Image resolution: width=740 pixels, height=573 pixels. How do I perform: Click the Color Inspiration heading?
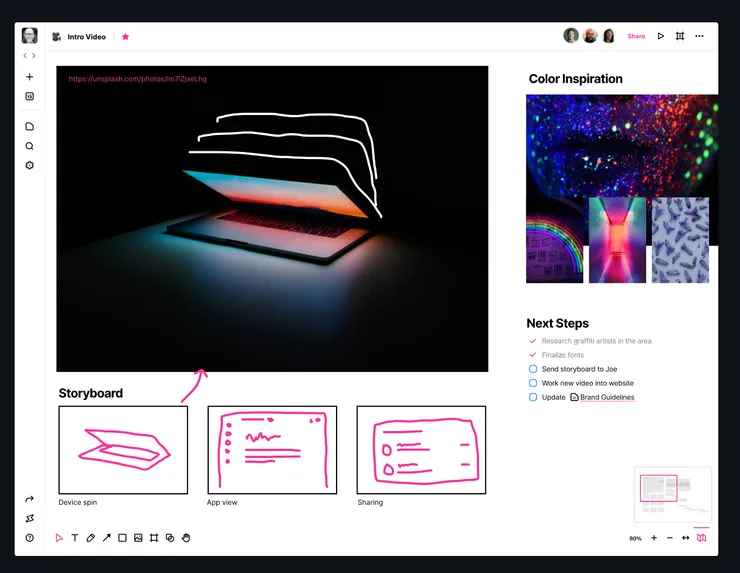tap(575, 79)
